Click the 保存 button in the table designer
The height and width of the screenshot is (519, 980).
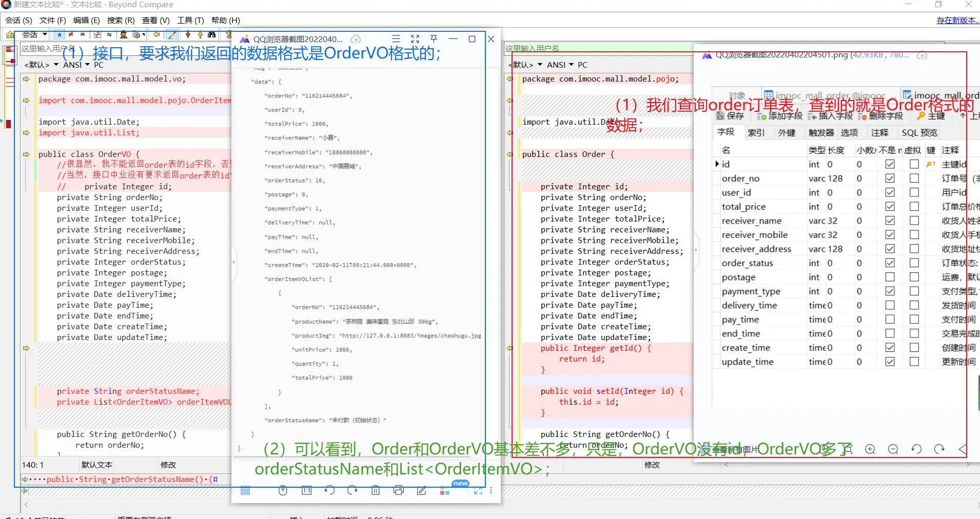[730, 116]
